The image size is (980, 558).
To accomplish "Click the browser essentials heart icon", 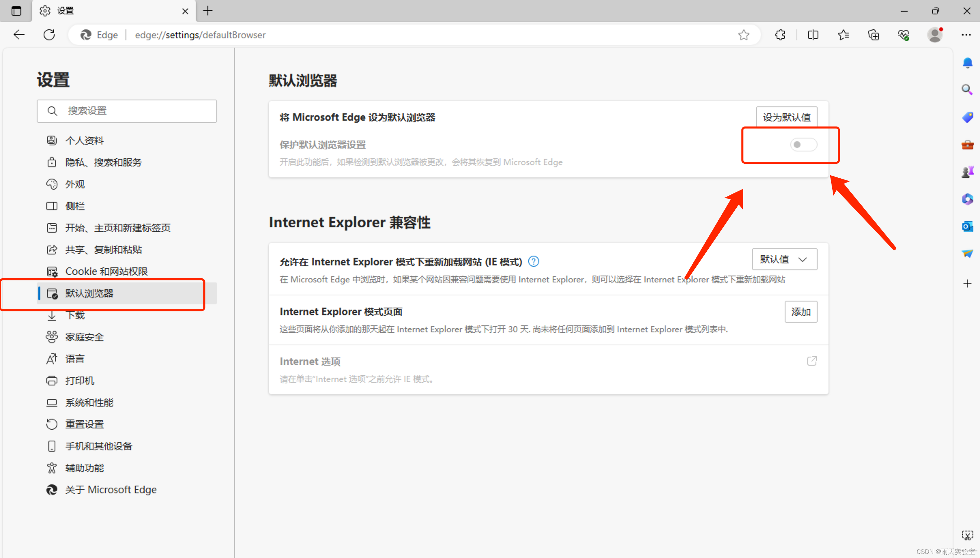I will [x=904, y=35].
